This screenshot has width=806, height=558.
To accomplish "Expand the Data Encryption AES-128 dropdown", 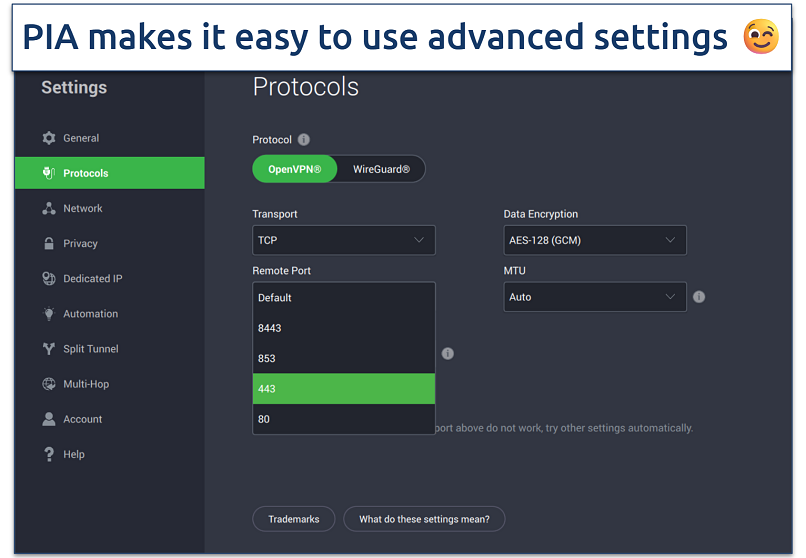I will coord(594,240).
